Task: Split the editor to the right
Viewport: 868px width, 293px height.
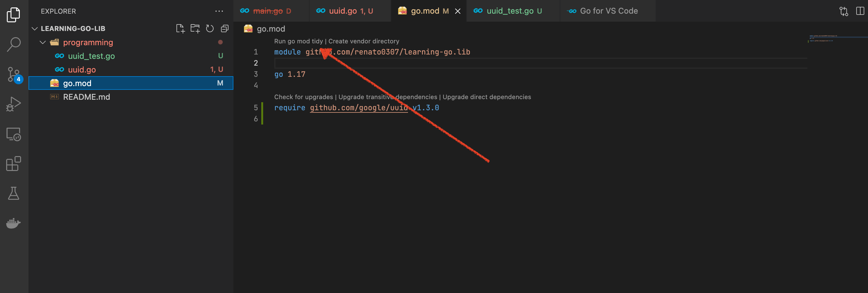Action: [x=860, y=11]
